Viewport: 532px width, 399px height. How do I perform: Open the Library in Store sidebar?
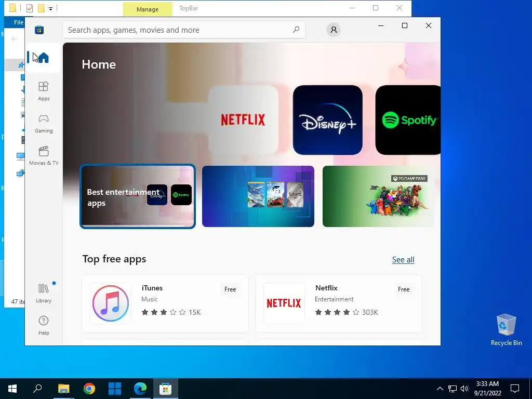tap(44, 293)
